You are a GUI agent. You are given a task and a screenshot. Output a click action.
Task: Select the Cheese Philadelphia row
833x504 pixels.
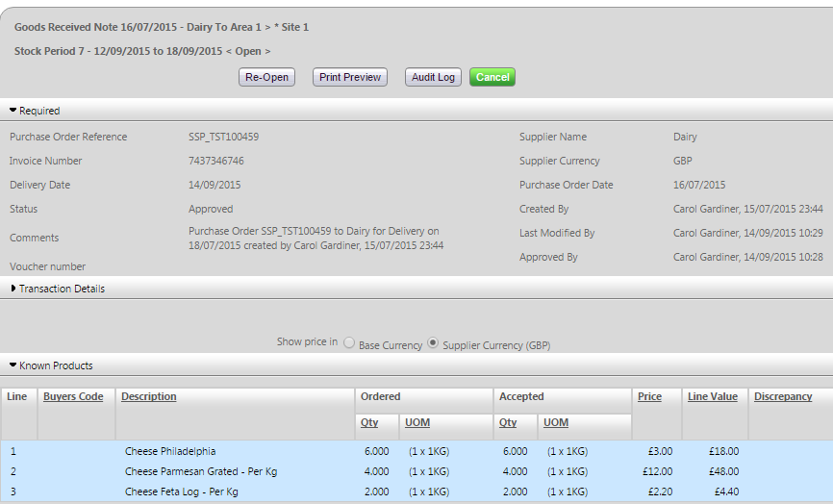[170, 451]
